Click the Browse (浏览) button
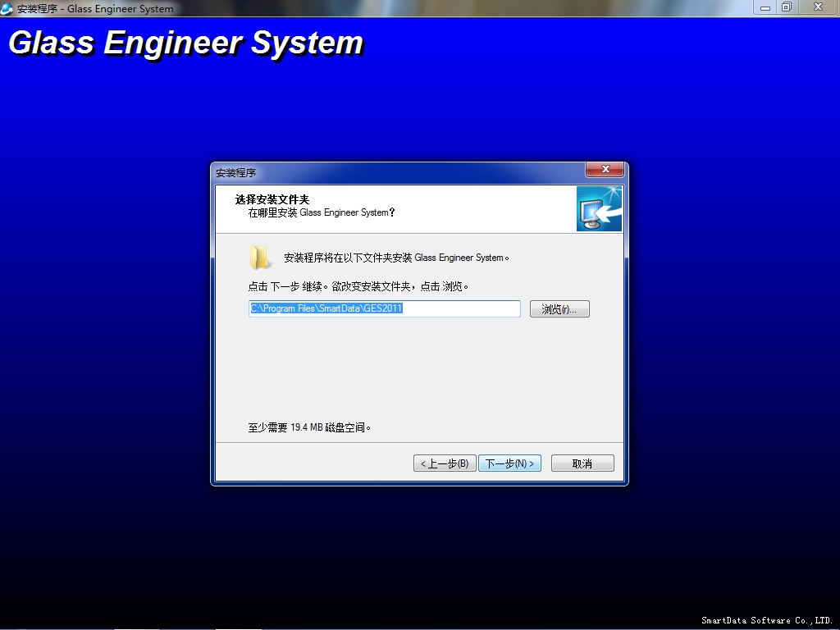Image resolution: width=840 pixels, height=630 pixels. 559,309
